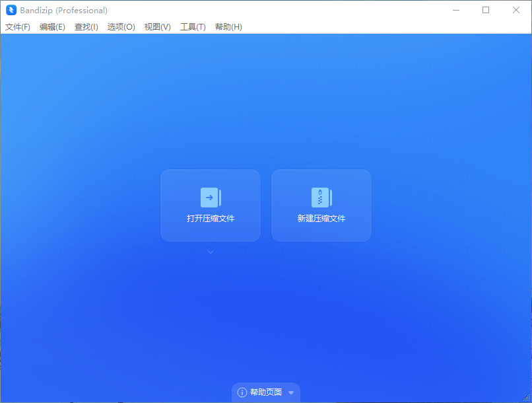The height and width of the screenshot is (403, 532).
Task: Open the 文件(F) menu
Action: [18, 27]
